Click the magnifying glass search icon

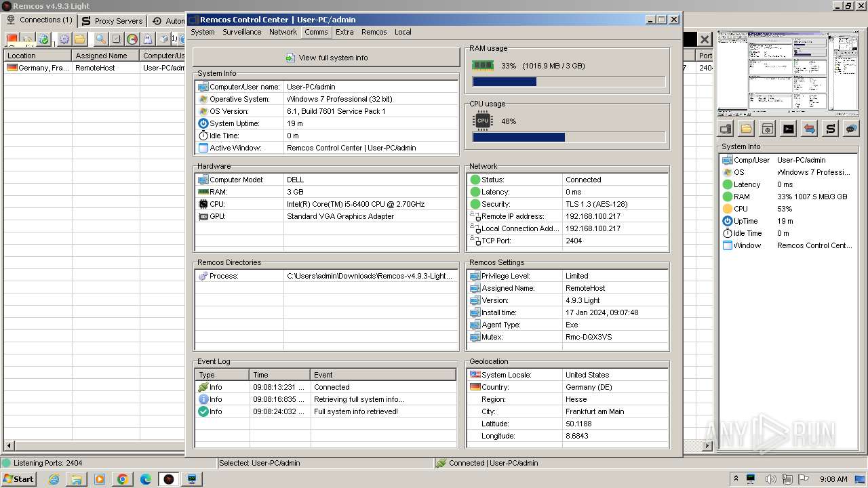(x=100, y=39)
